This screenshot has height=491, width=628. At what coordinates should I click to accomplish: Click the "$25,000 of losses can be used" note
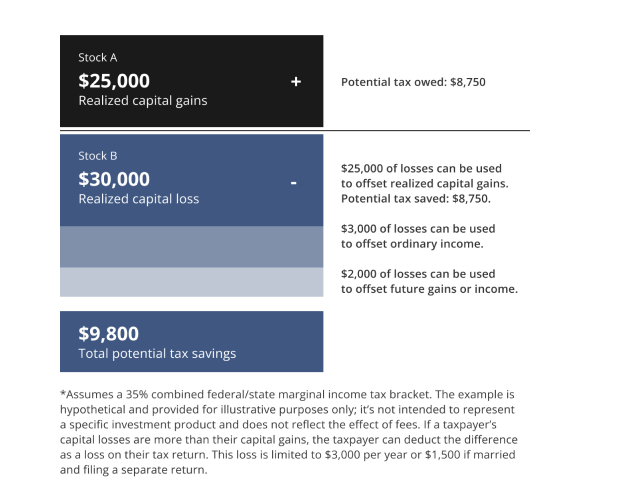[x=421, y=168]
